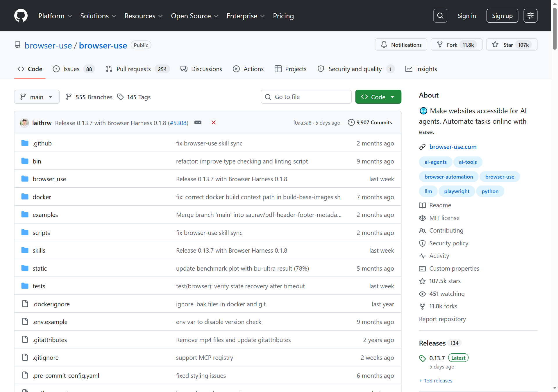Viewport: 558px width, 392px height.
Task: Click the commits history clock icon
Action: click(x=351, y=123)
